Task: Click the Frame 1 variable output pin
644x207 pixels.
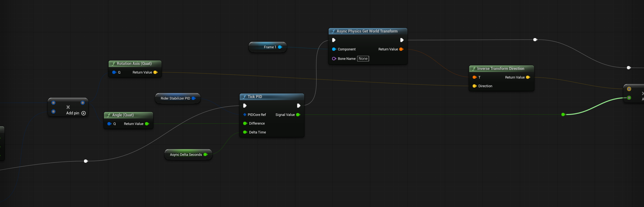Action: (x=280, y=47)
